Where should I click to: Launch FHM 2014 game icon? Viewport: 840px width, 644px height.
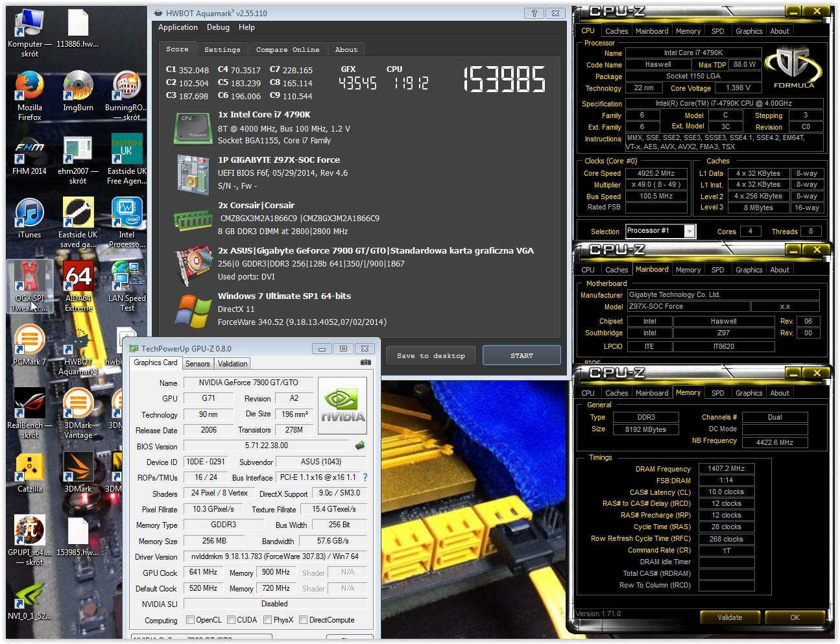click(29, 156)
